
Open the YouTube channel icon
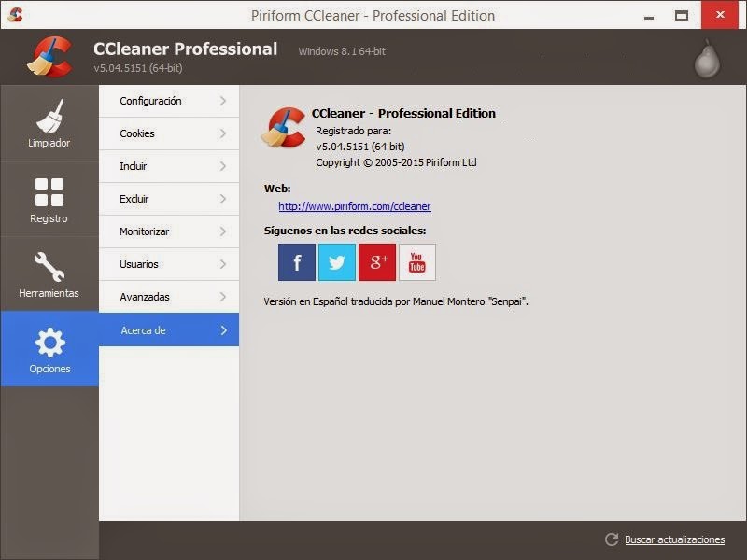click(x=417, y=262)
